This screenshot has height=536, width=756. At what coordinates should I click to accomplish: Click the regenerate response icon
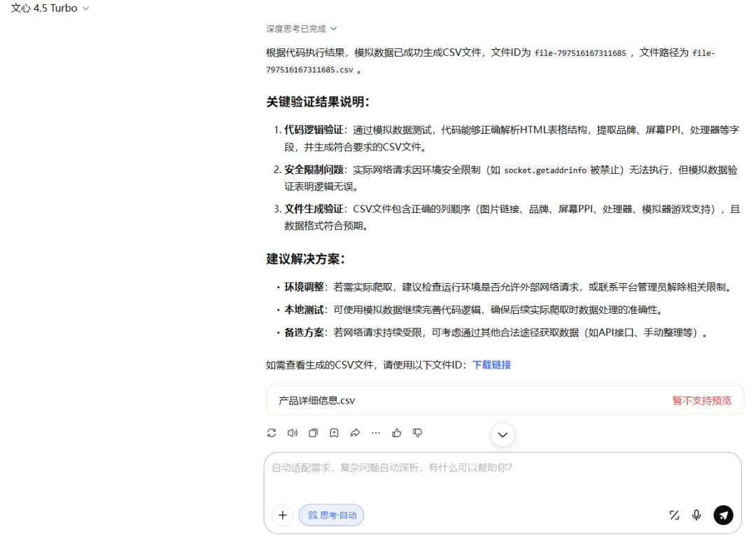272,433
